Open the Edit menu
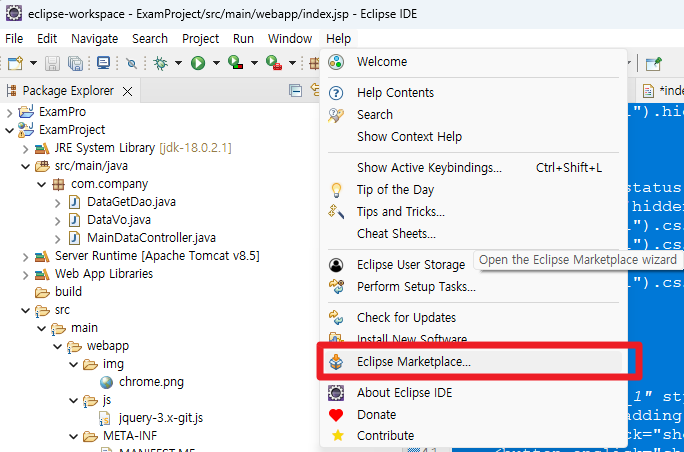684x452 pixels. coord(47,39)
